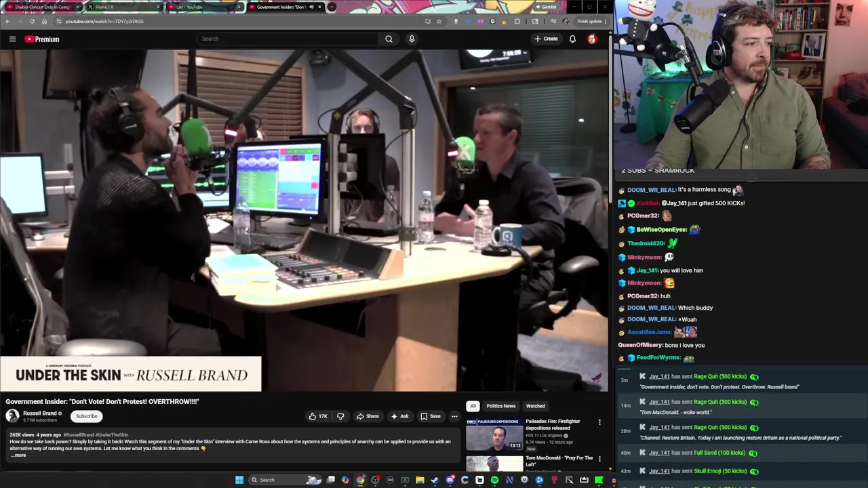Click the YouTube search field
The width and height of the screenshot is (868, 488).
287,39
